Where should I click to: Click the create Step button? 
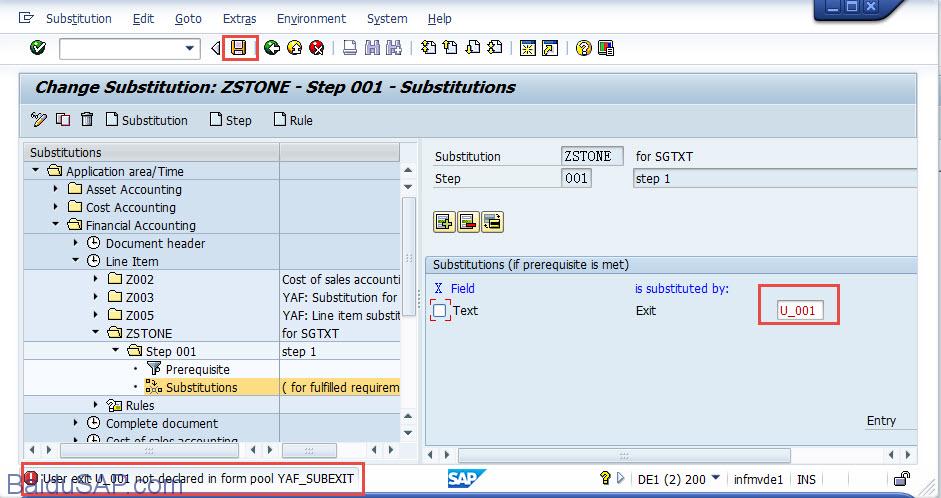231,120
